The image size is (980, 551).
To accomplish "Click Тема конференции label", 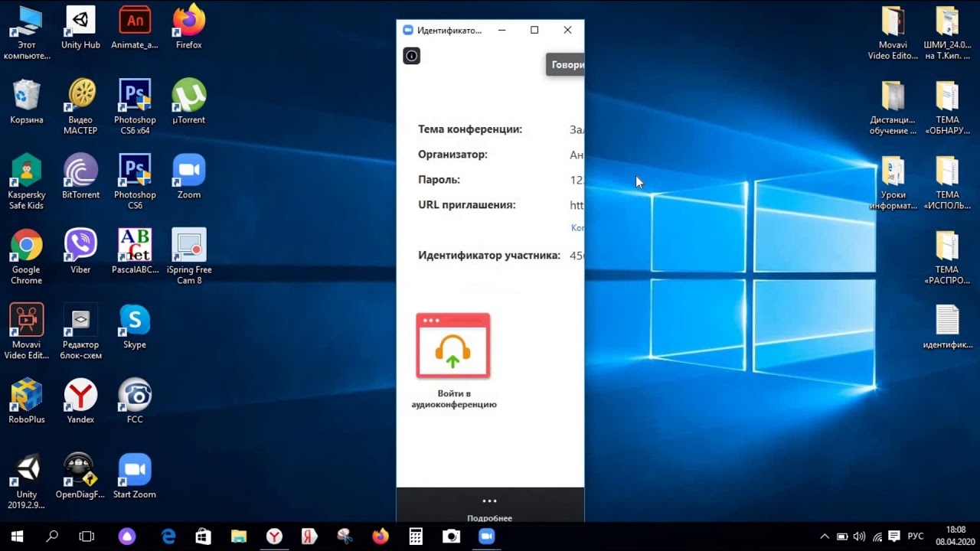I will pos(470,129).
